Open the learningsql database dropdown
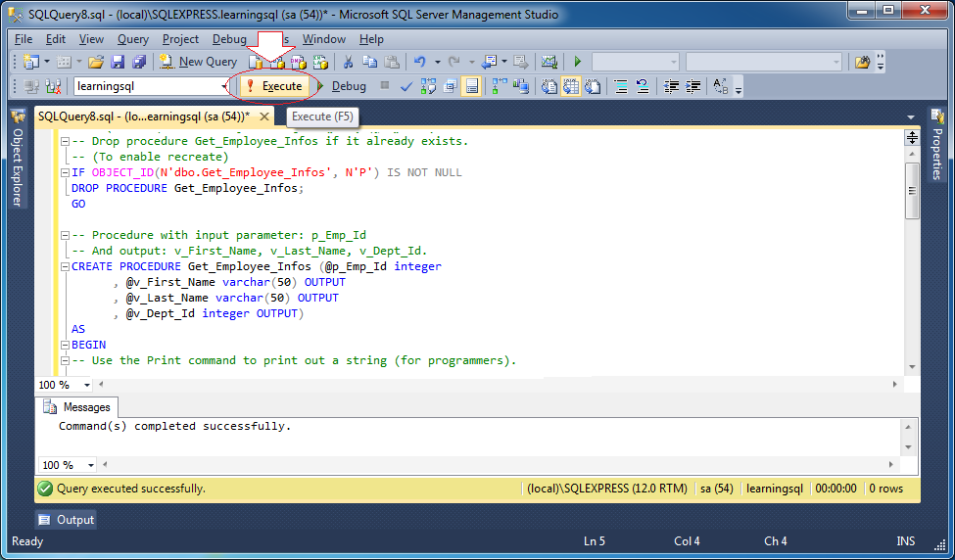The height and width of the screenshot is (560, 955). [223, 87]
